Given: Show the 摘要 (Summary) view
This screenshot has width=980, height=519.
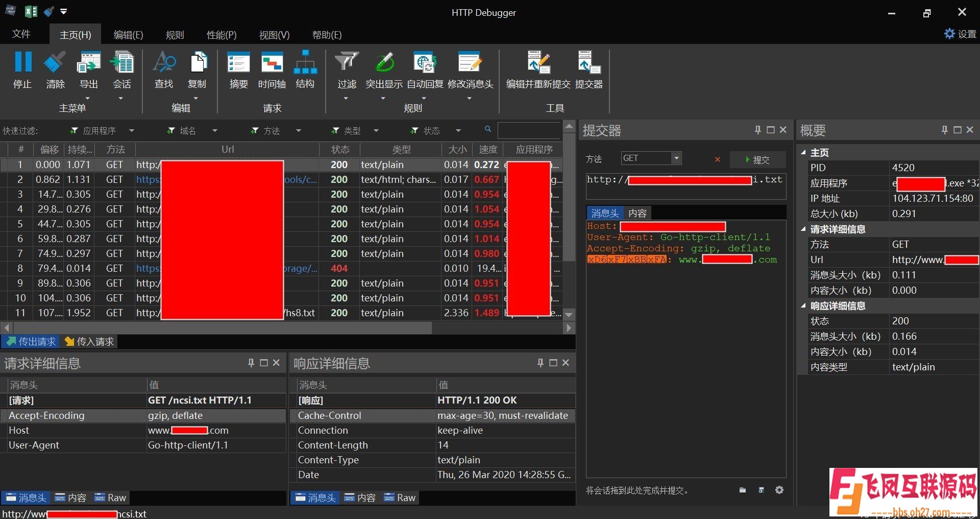Looking at the screenshot, I should tap(238, 62).
